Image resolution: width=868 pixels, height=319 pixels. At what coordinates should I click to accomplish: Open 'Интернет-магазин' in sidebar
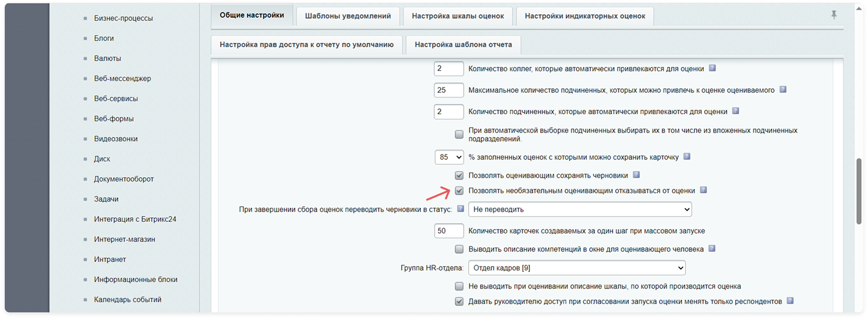click(125, 239)
